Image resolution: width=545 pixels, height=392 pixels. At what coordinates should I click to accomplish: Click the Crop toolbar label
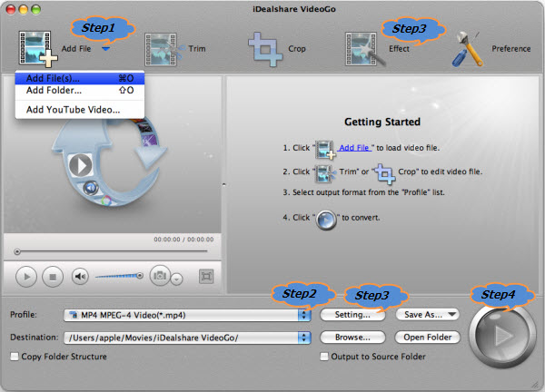point(297,49)
